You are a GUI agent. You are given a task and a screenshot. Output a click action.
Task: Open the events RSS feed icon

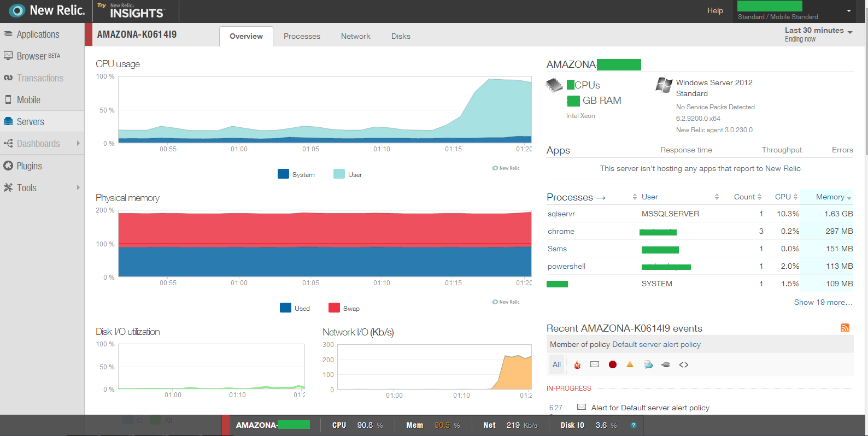click(845, 328)
